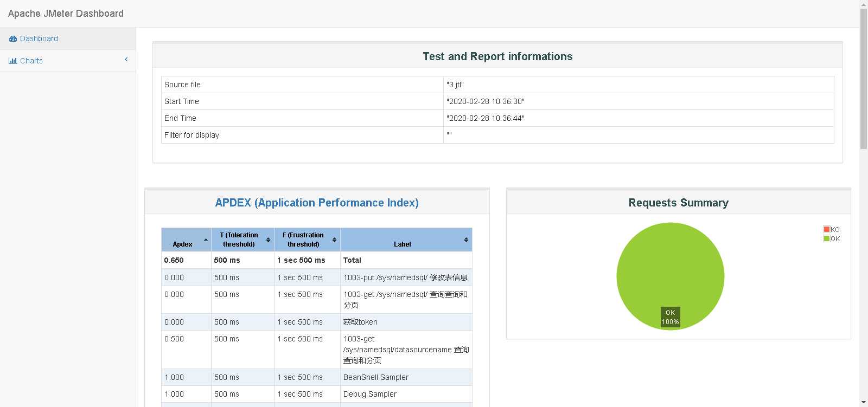Sort by the T (Toleration threshold) column
Viewport: 868px width, 407px height.
click(x=242, y=240)
